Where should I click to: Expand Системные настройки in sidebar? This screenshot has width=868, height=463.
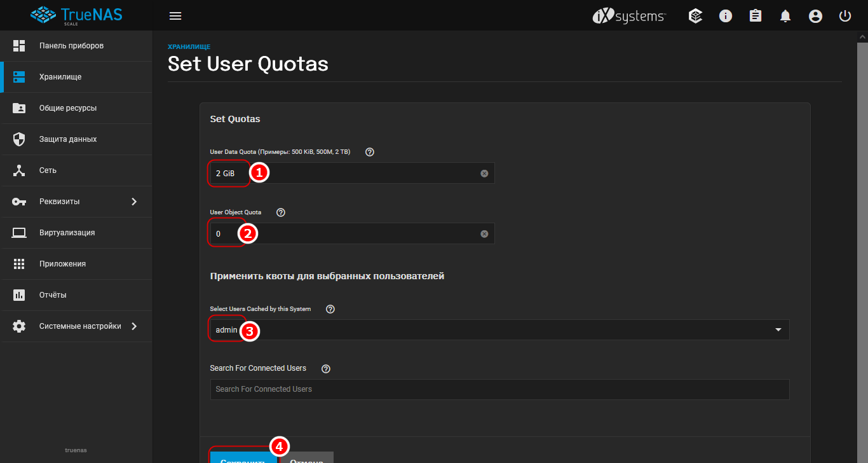[134, 326]
